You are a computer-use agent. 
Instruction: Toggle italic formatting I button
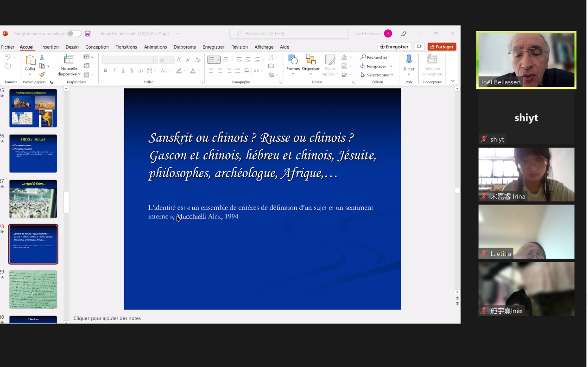tap(114, 71)
